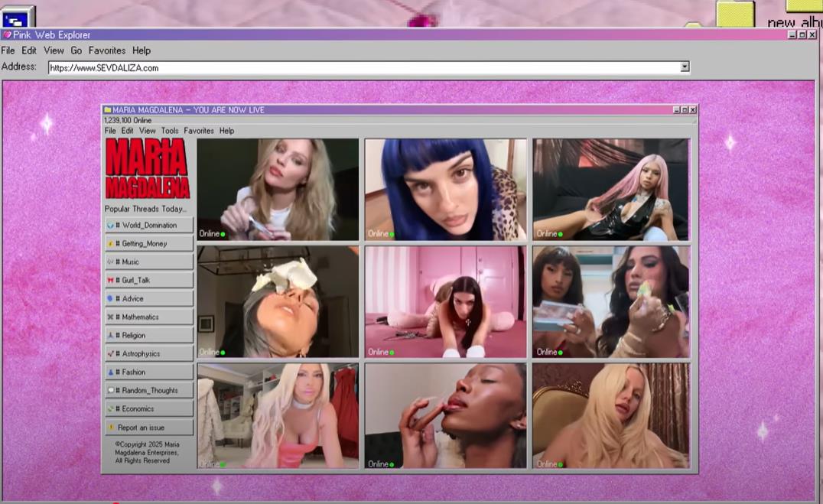Viewport: 823px width, 504px height.
Task: Click the folder icon in the MARIA MAGDALENA titlebar
Action: point(107,109)
